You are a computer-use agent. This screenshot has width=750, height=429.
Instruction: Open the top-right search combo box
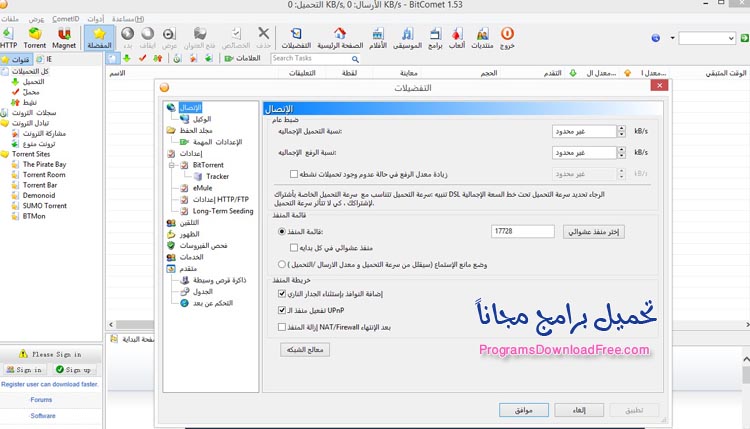pos(707,38)
